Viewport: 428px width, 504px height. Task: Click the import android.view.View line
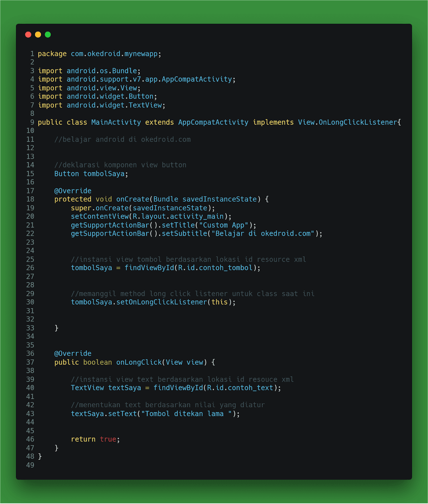click(x=89, y=88)
